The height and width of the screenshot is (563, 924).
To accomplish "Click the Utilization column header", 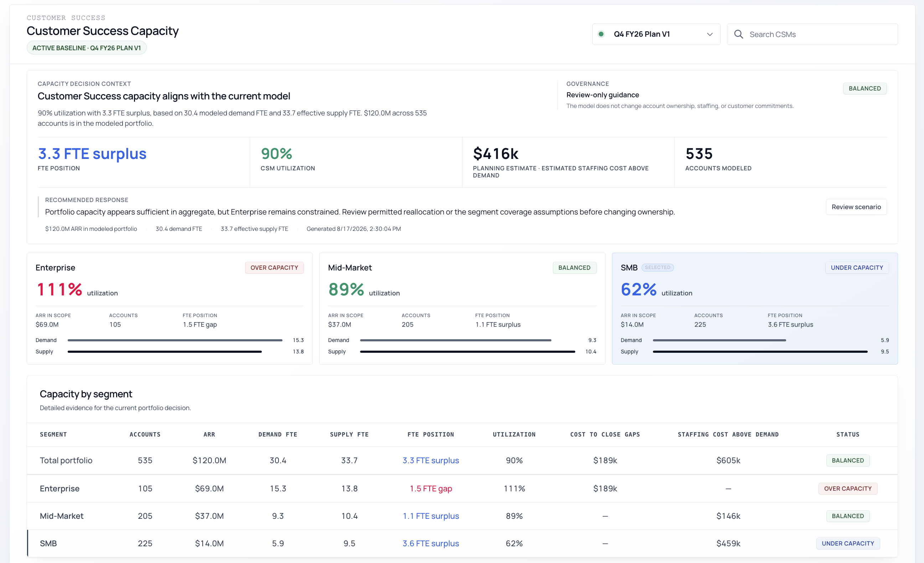I will click(514, 434).
